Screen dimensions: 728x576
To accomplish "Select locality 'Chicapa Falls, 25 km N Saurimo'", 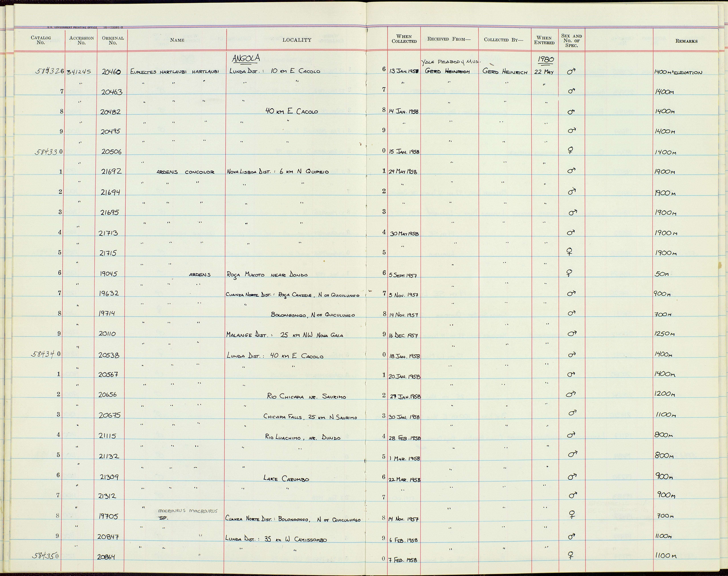I will point(310,417).
